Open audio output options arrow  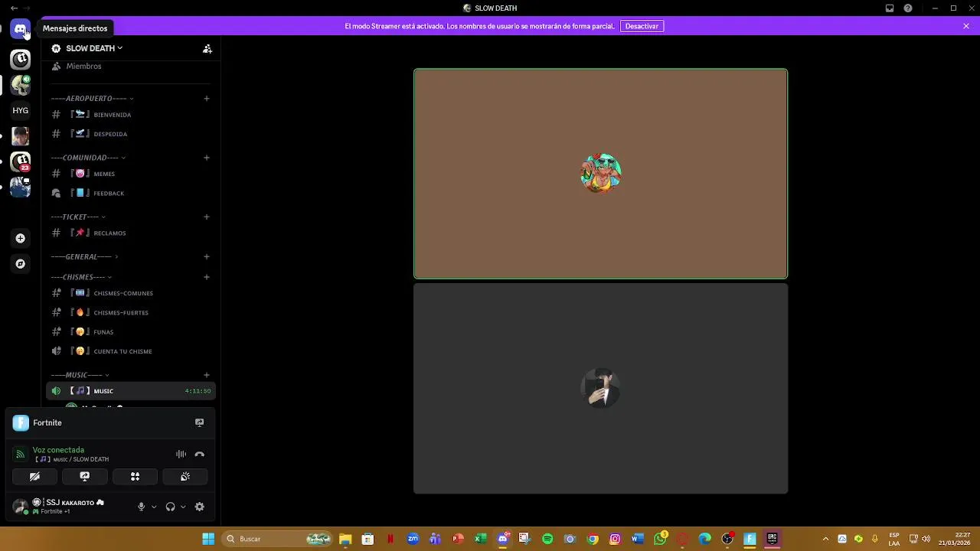click(183, 507)
